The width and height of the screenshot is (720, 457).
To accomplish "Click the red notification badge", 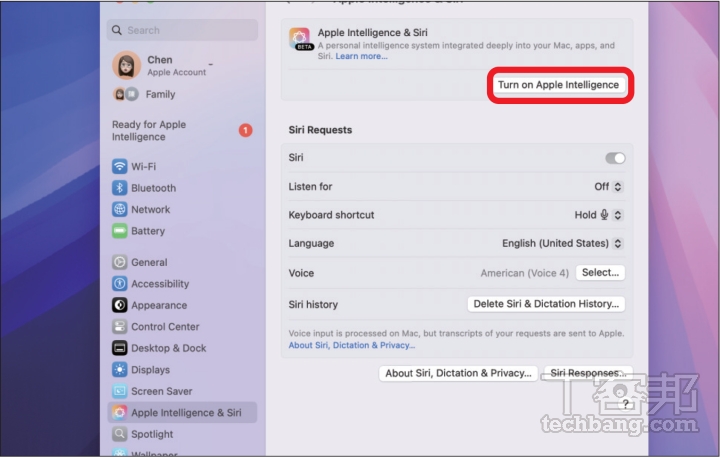I will 245,130.
